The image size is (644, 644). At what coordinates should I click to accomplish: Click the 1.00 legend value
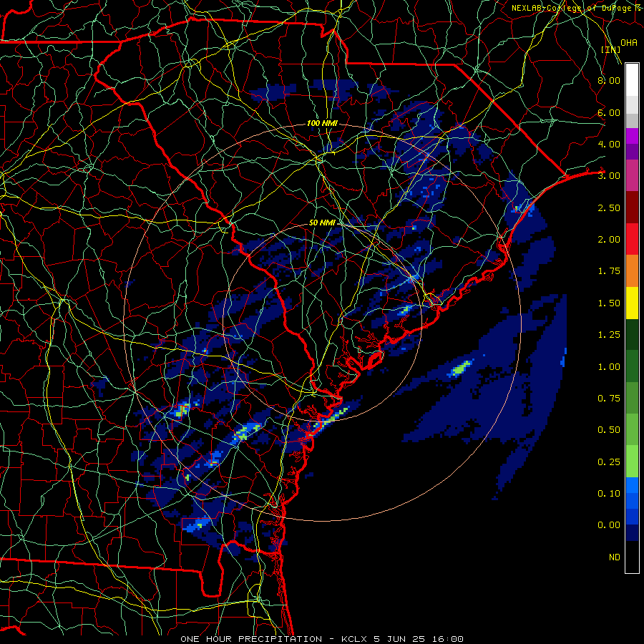coord(609,367)
